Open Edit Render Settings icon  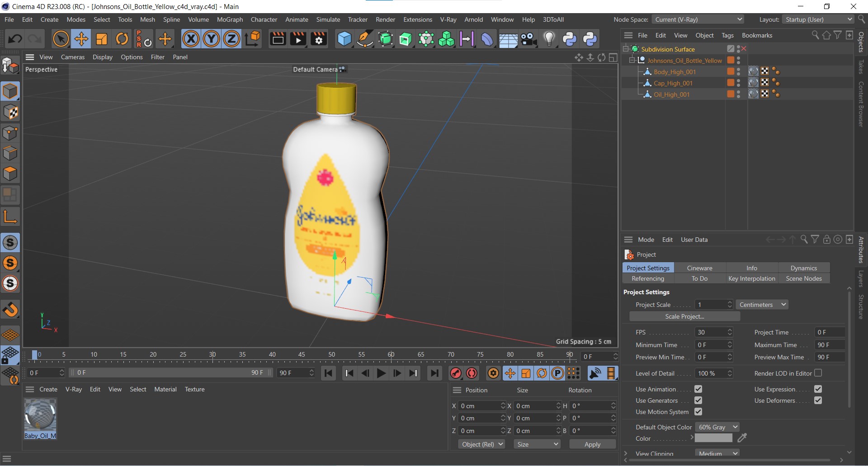(319, 39)
